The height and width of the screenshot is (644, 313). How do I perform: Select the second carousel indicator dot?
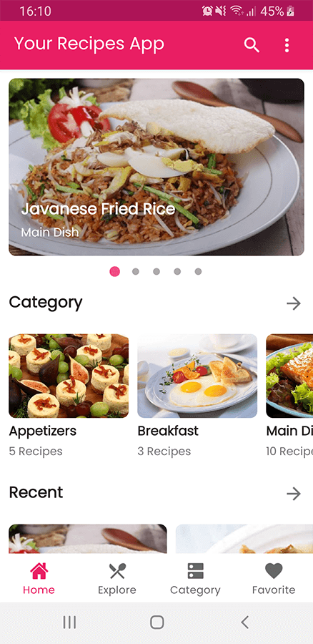click(135, 271)
